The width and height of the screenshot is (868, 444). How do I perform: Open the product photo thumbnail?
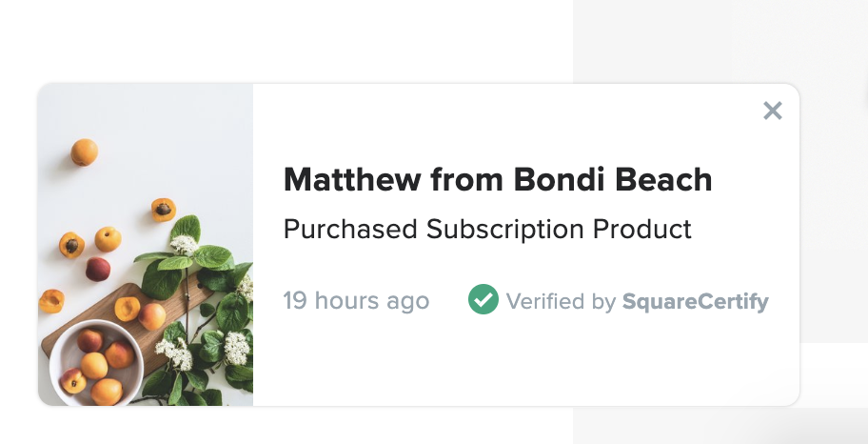coord(146,244)
